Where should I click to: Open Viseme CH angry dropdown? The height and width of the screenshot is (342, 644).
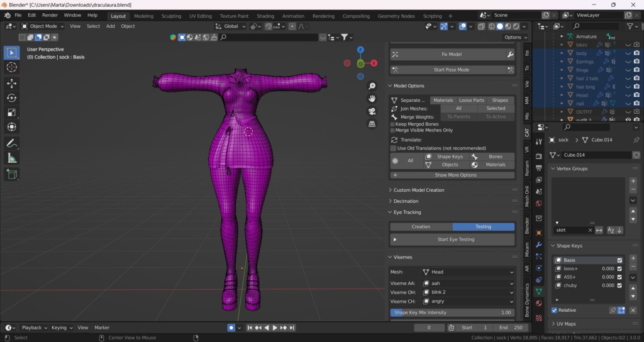coord(468,301)
